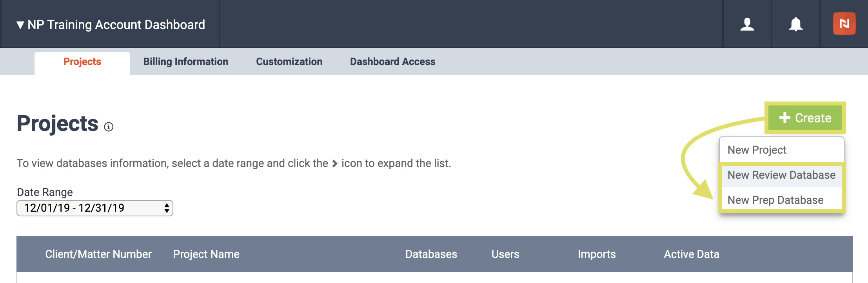868x283 pixels.
Task: Click the plus icon on Create button
Action: coord(784,118)
